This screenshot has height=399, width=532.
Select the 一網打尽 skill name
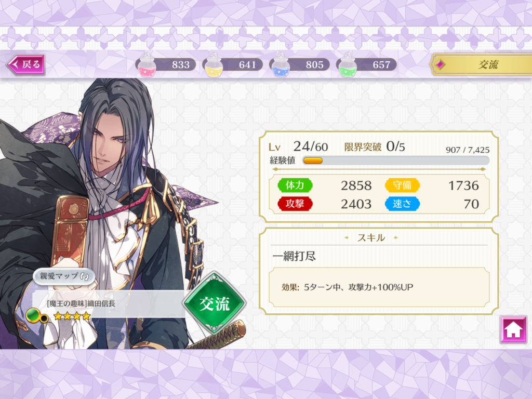click(x=294, y=256)
